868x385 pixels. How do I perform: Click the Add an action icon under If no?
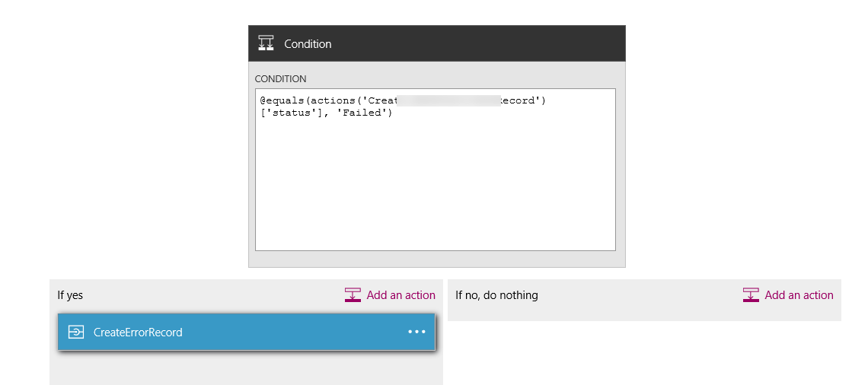pos(751,295)
